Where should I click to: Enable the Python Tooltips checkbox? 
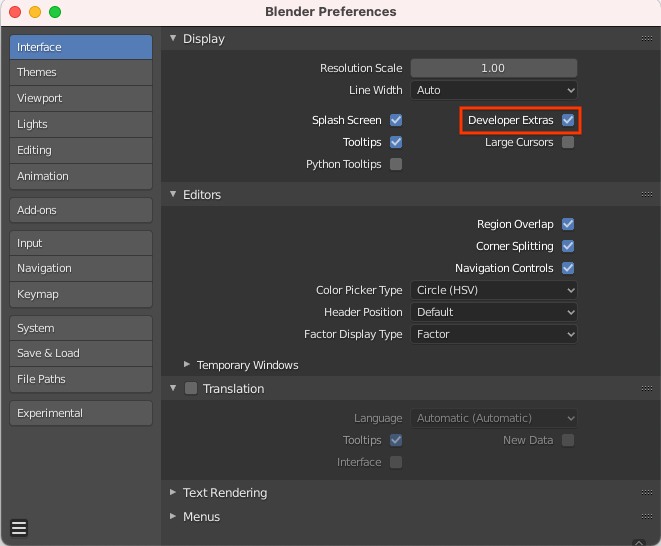tap(396, 164)
